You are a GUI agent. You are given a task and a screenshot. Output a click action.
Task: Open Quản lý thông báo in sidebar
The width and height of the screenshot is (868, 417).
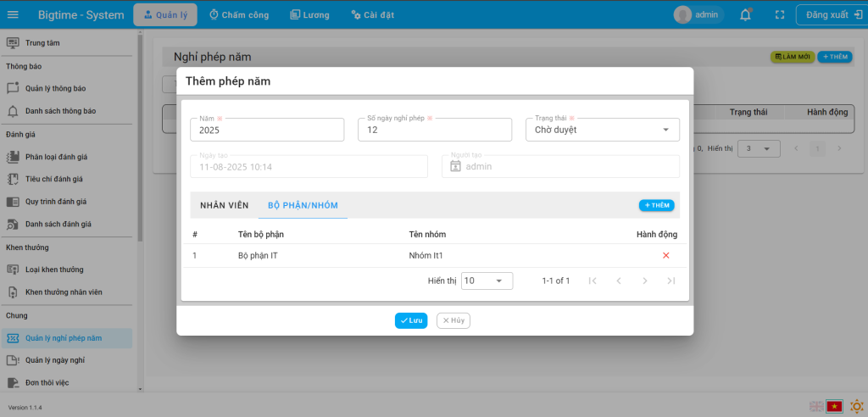[x=55, y=88]
